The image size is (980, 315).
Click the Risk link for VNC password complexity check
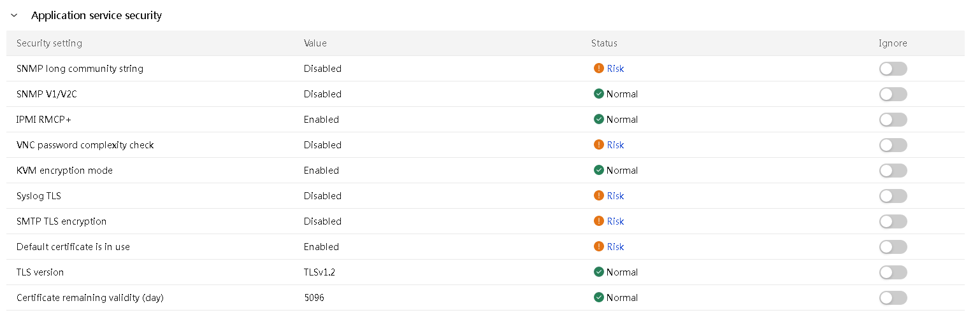pos(615,145)
